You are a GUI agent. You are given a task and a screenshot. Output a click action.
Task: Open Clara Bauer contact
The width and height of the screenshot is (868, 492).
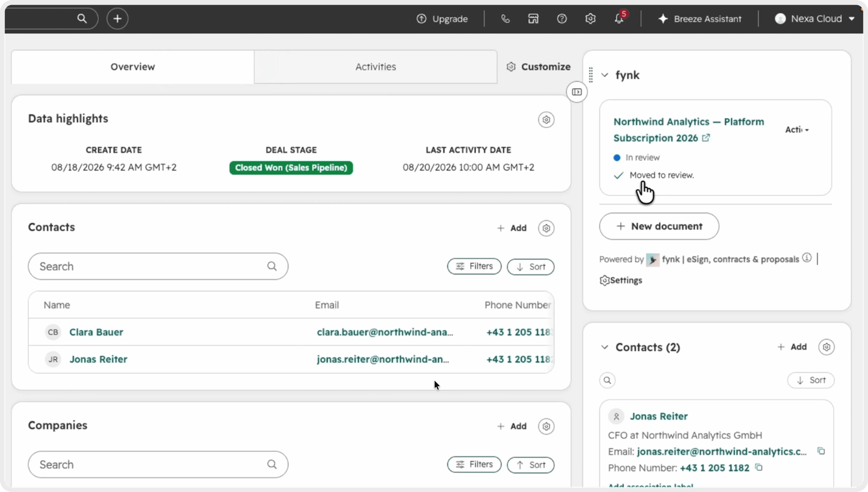tap(96, 332)
